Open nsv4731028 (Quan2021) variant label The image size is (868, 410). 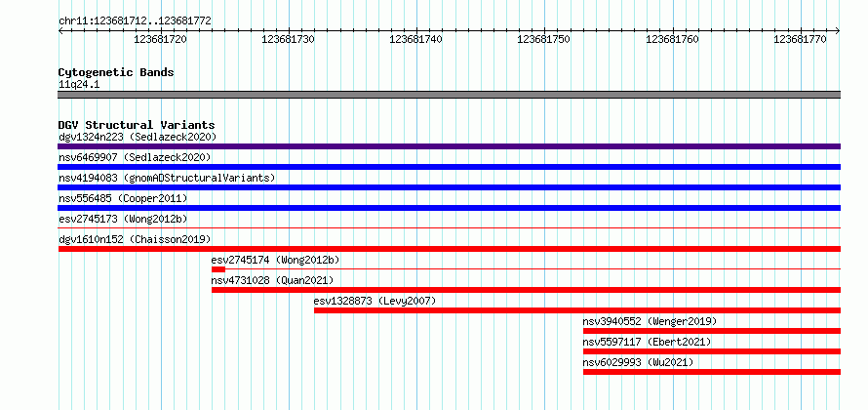272,280
